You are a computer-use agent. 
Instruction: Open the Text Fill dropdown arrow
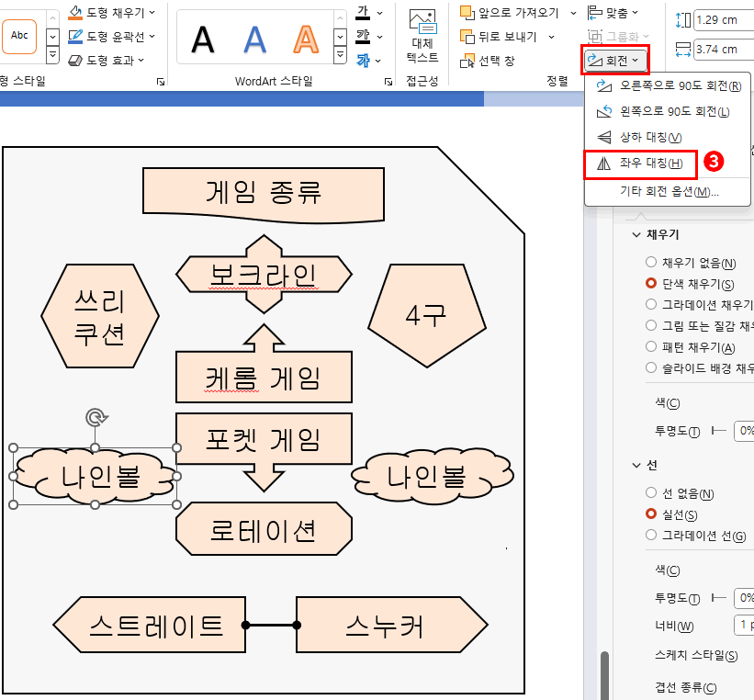(x=380, y=13)
